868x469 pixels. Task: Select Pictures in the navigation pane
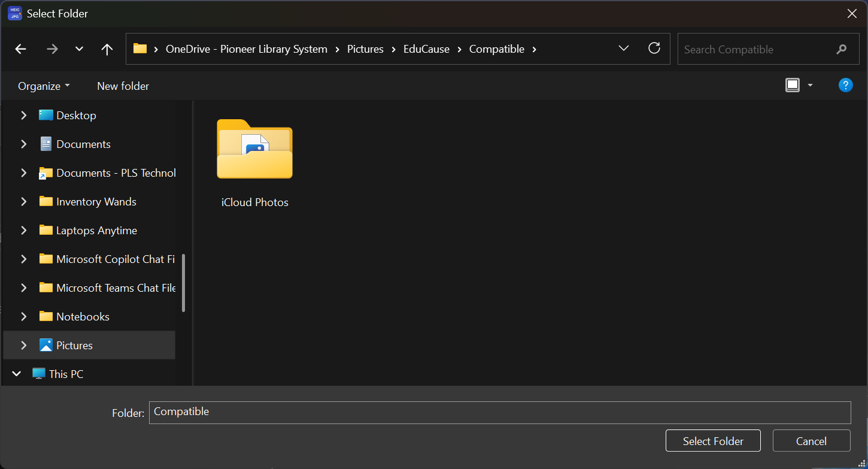click(x=74, y=345)
